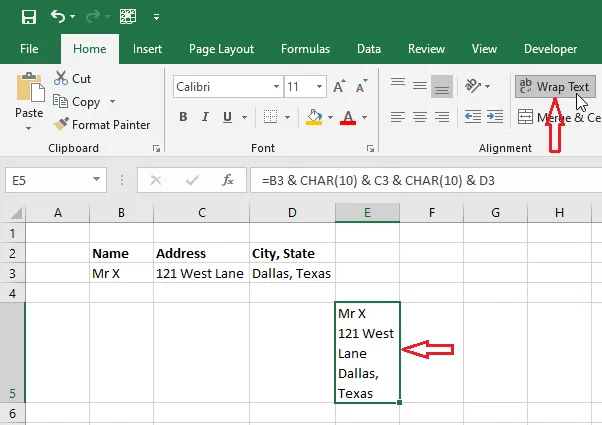The height and width of the screenshot is (425, 602).
Task: Open the Font Color dropdown arrow
Action: pyautogui.click(x=364, y=117)
